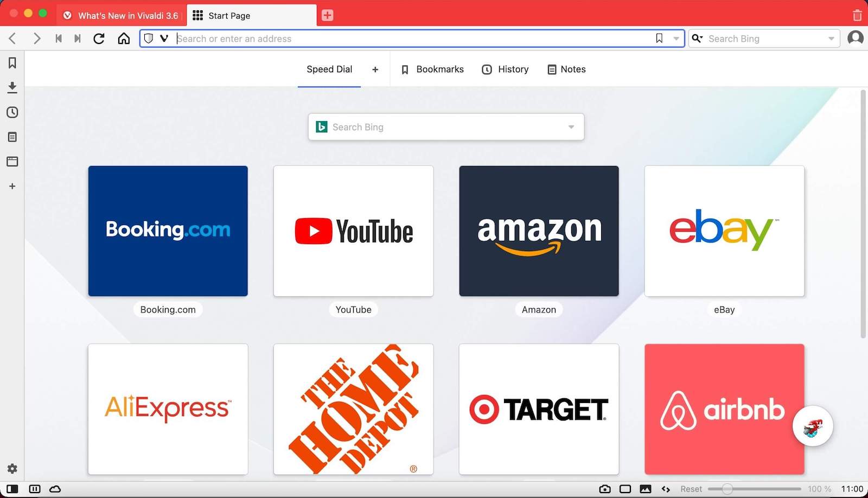Click the 100 % zoom value
This screenshot has height=498, width=868.
click(x=819, y=489)
